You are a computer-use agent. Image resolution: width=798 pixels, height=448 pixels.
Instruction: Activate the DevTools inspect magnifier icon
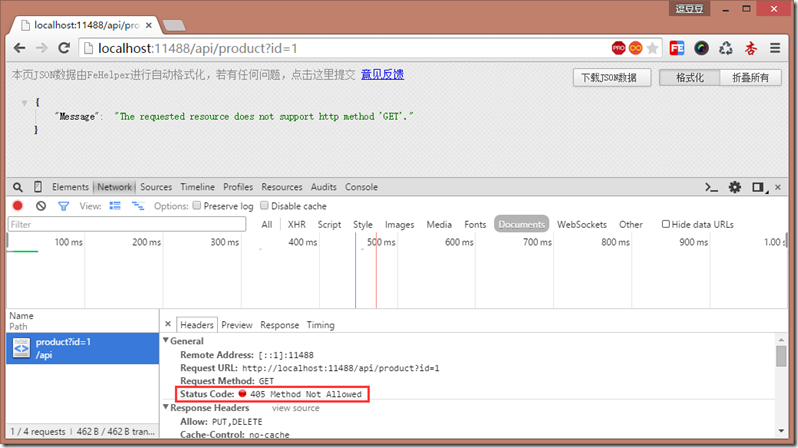pyautogui.click(x=18, y=187)
